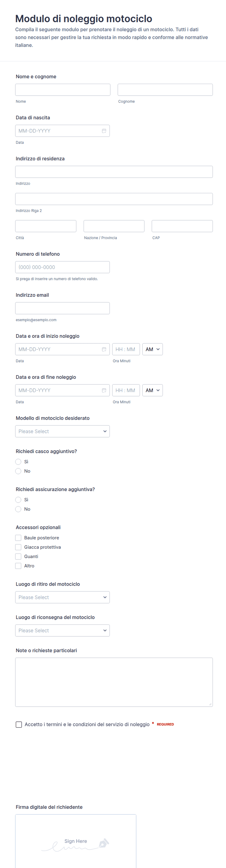226x868 pixels.
Task: Change AM/PM selector for inizio noleggio
Action: 153,349
